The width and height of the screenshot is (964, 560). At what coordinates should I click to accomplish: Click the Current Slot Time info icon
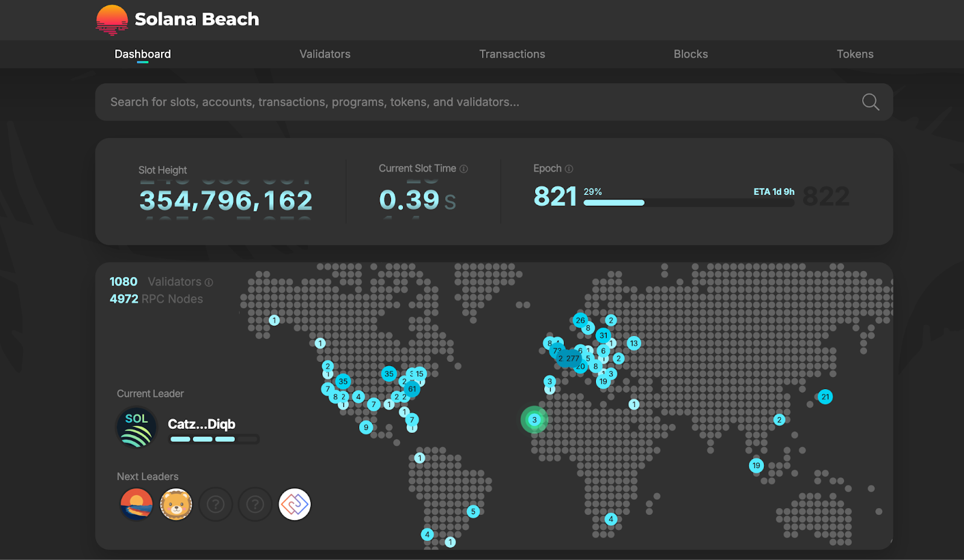coord(463,169)
